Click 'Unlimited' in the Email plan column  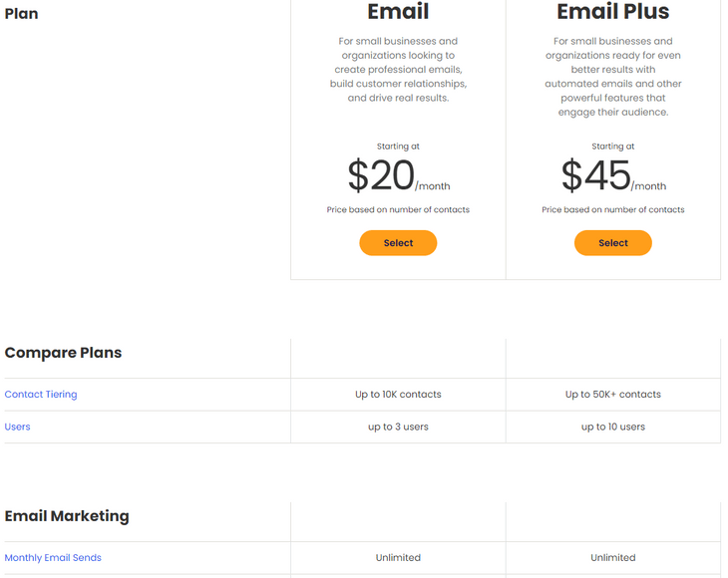pos(398,558)
